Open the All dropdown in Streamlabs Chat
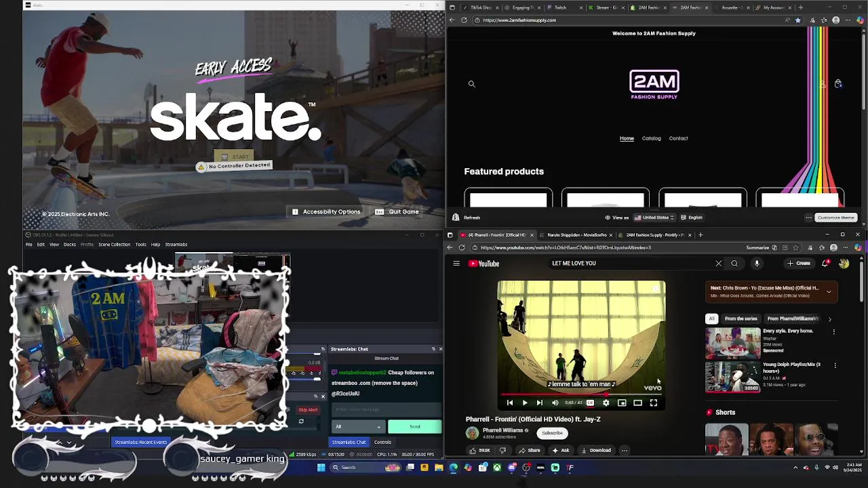This screenshot has height=488, width=868. click(358, 426)
